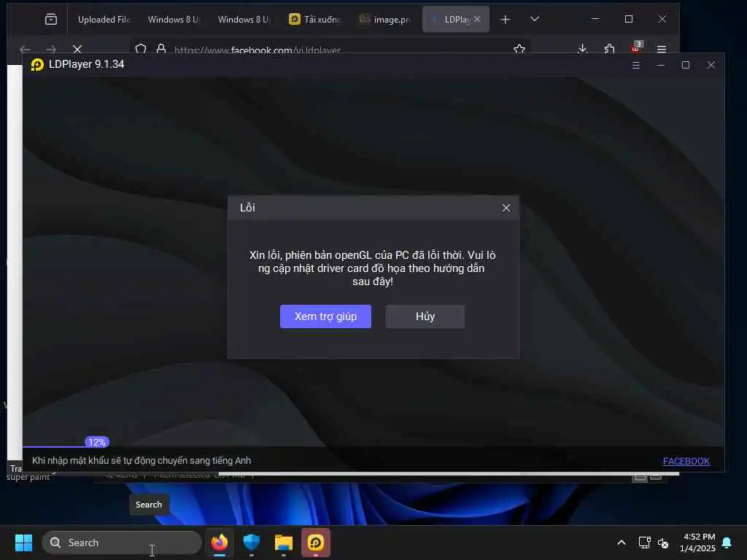The width and height of the screenshot is (747, 560).
Task: Minimize the LDPlayer window
Action: [661, 65]
